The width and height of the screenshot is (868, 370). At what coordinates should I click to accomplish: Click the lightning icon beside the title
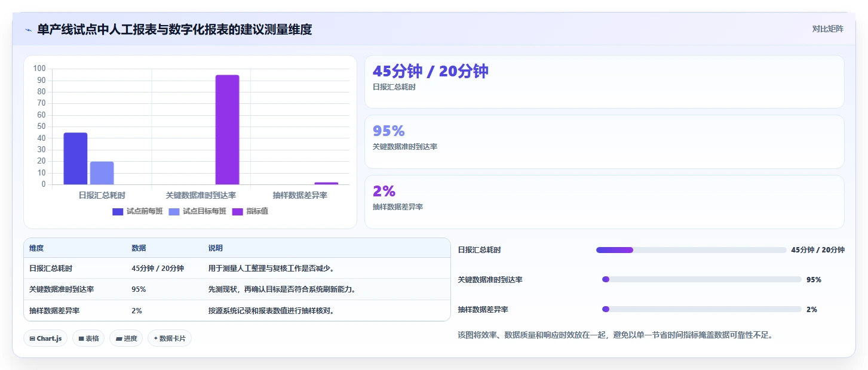pos(28,30)
